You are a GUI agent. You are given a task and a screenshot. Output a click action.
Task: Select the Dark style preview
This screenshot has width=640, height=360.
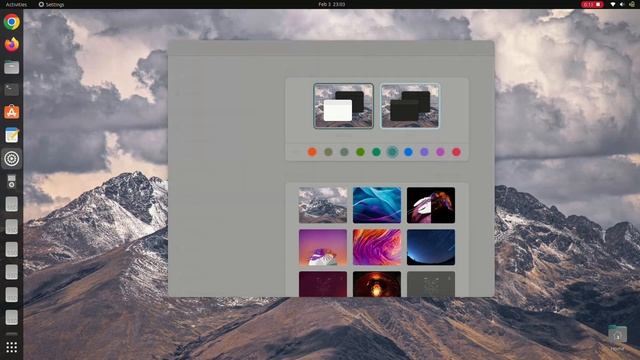click(410, 106)
